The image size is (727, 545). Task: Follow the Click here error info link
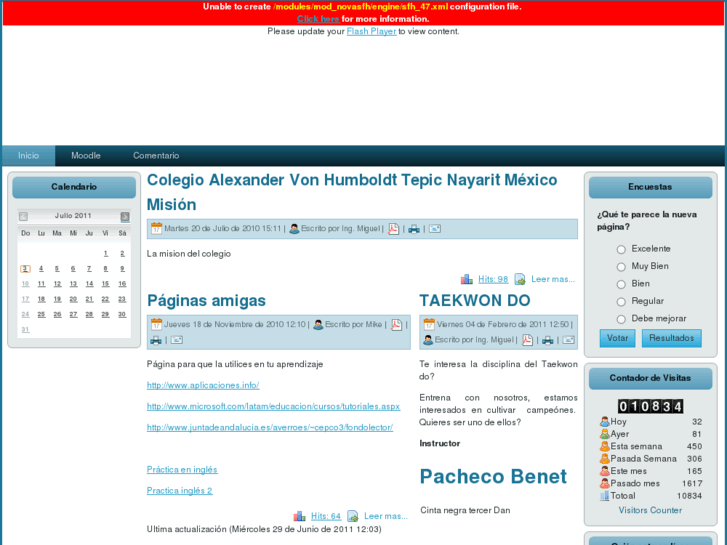[x=318, y=19]
